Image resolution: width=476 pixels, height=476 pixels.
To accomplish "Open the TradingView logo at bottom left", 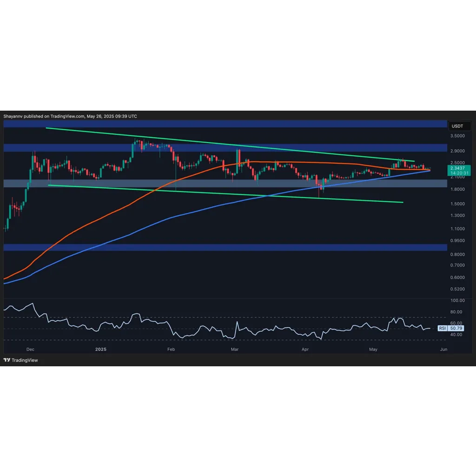I will 20,360.
